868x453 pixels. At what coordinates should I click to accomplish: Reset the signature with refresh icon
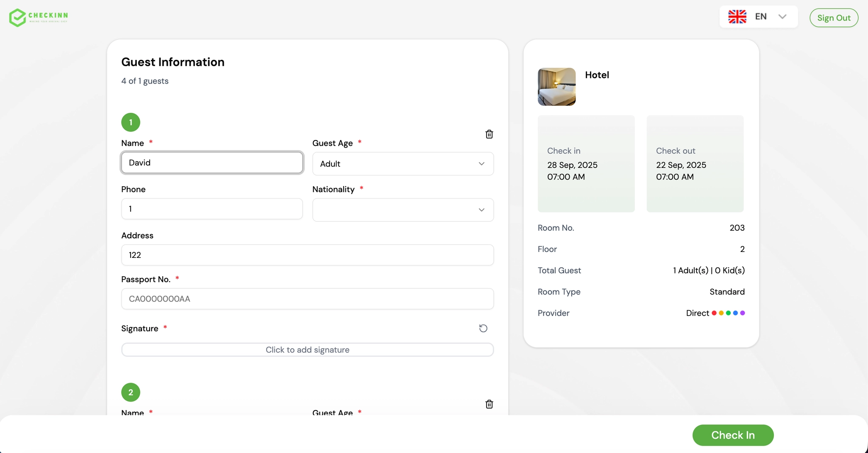pos(483,328)
